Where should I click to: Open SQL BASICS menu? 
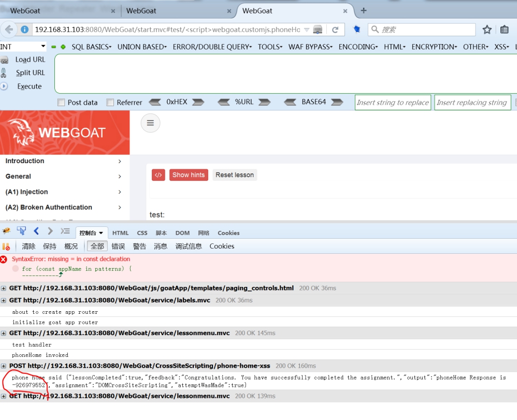coord(91,47)
